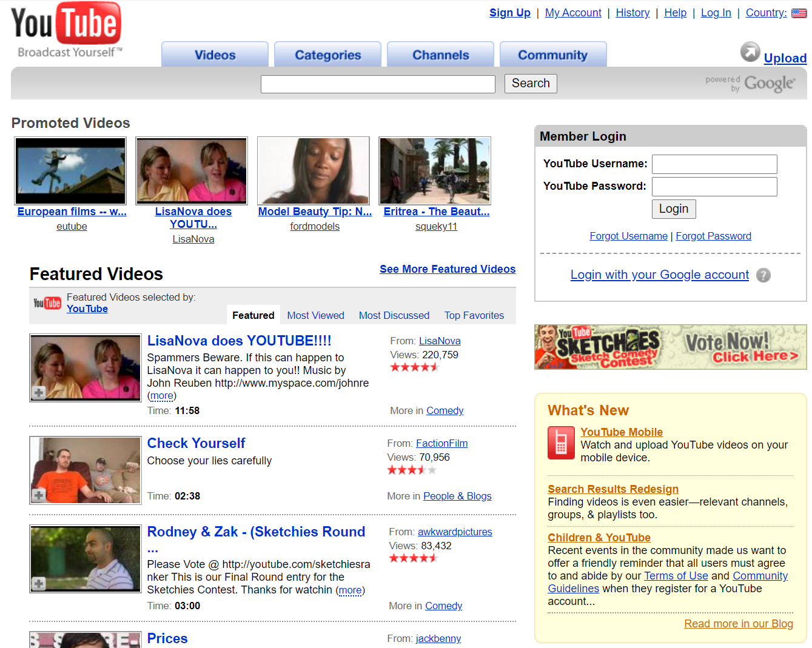Open Google login help question mark
The height and width of the screenshot is (648, 812).
[763, 275]
